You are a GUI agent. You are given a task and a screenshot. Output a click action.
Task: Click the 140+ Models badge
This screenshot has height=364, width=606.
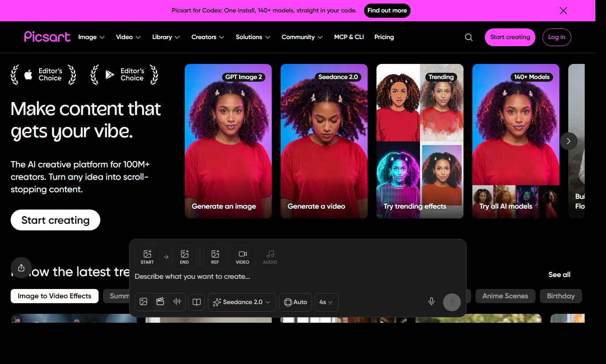click(532, 77)
